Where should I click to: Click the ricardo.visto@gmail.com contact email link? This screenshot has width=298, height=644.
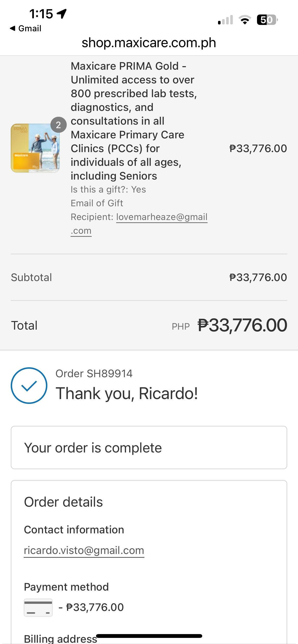point(84,550)
